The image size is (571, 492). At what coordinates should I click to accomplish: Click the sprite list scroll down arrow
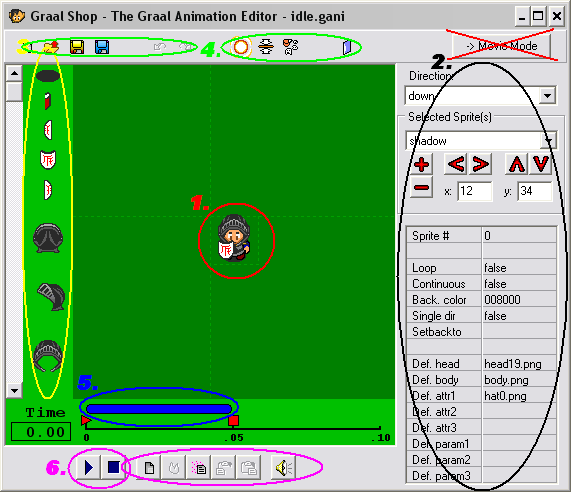coord(14,391)
